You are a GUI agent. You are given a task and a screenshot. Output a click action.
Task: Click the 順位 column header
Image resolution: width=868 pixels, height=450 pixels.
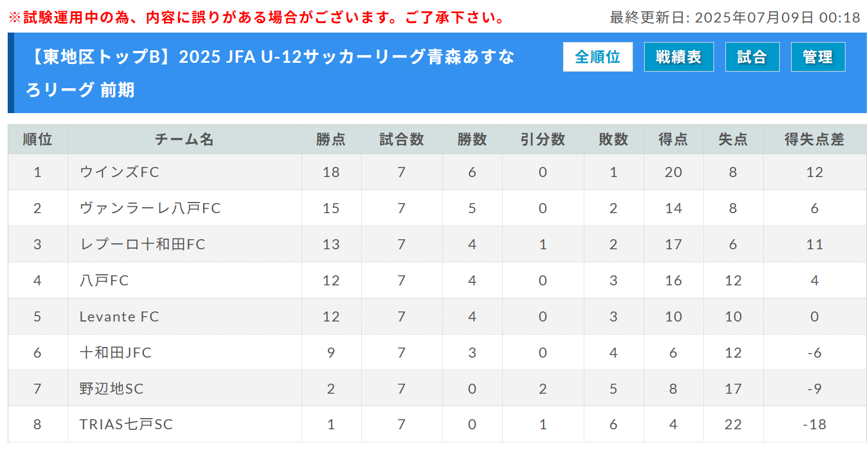point(38,139)
